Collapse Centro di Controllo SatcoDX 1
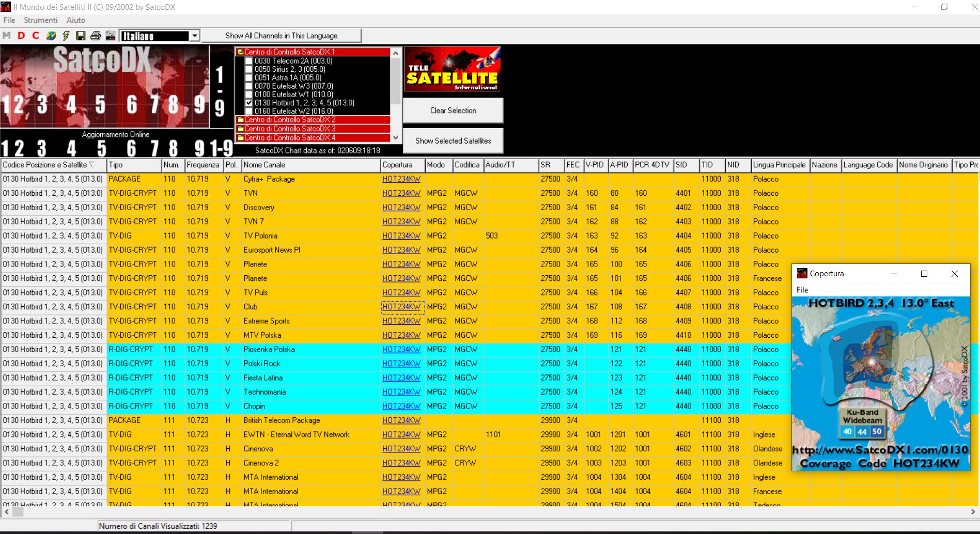Viewport: 980px width, 534px height. tap(312, 52)
